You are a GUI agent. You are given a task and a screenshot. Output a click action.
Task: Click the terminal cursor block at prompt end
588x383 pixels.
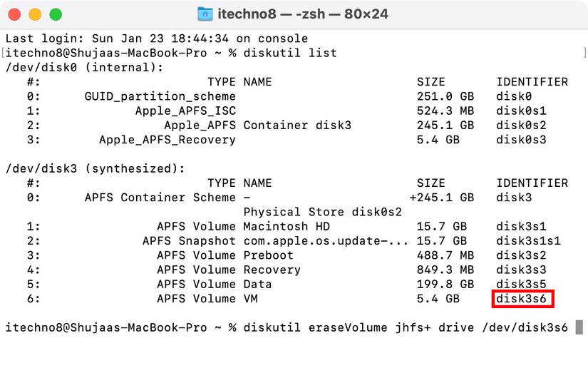[579, 327]
